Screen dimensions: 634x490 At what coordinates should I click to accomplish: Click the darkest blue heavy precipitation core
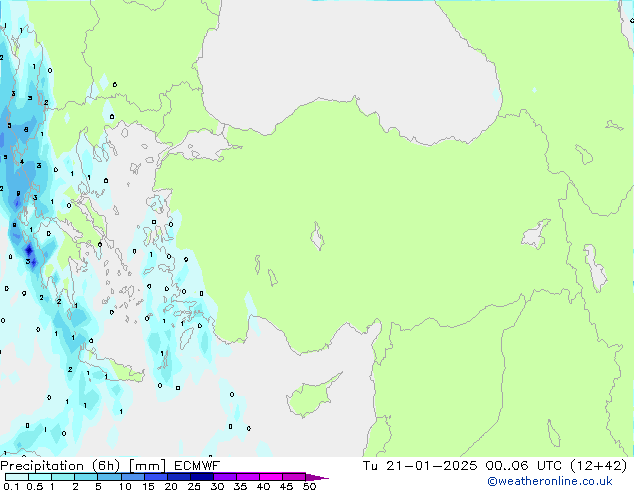(30, 250)
